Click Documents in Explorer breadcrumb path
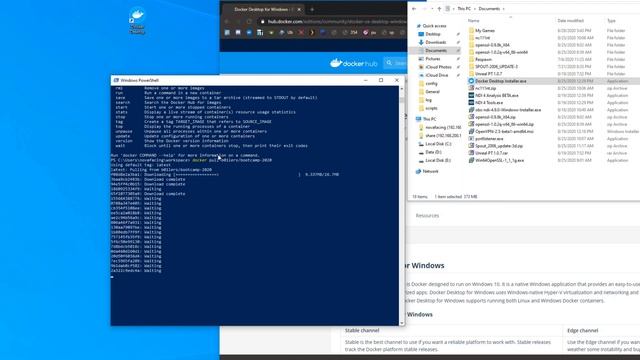Screen dimensions: 640x360 pyautogui.click(x=489, y=9)
